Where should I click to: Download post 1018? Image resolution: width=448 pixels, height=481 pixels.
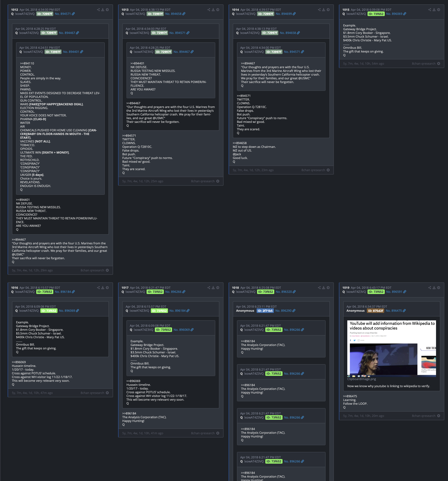324,288
